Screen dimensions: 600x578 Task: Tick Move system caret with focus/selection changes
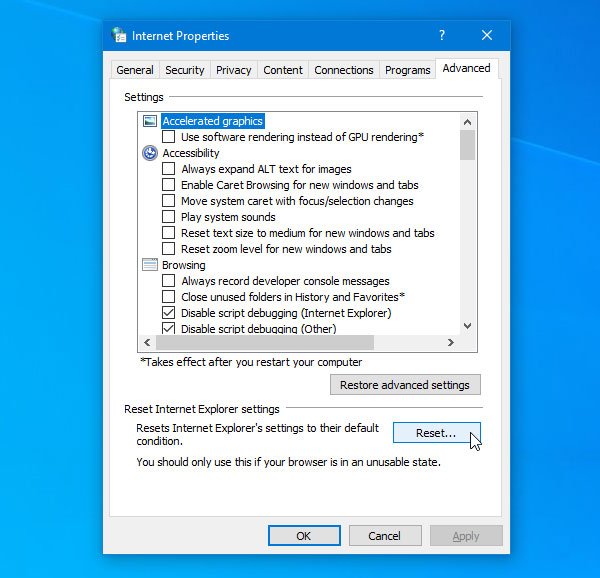[x=168, y=201]
